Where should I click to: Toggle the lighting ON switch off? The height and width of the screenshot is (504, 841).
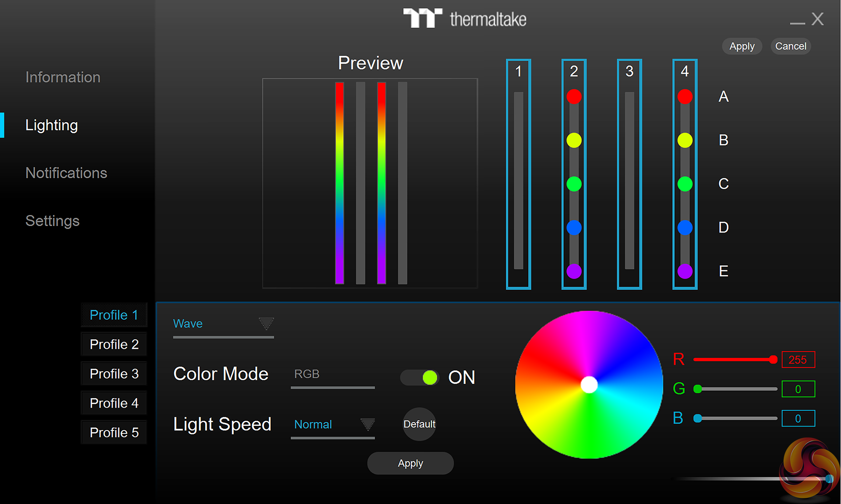click(420, 377)
